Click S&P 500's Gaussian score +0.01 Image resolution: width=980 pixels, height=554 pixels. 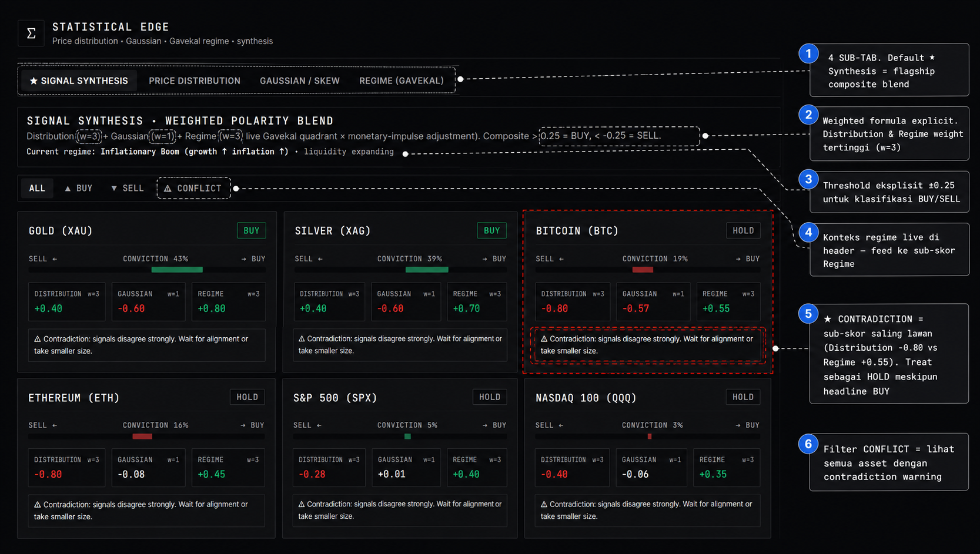(x=392, y=474)
